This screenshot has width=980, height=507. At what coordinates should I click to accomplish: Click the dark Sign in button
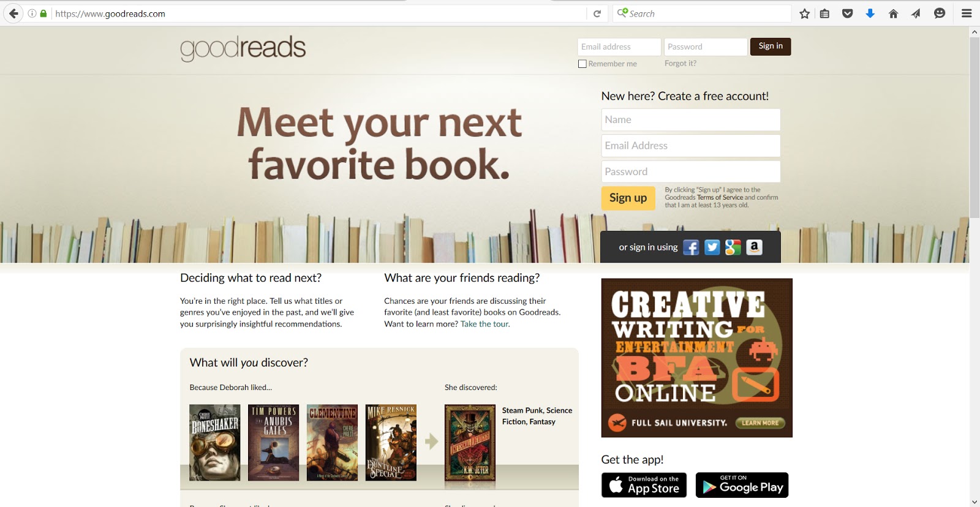771,47
